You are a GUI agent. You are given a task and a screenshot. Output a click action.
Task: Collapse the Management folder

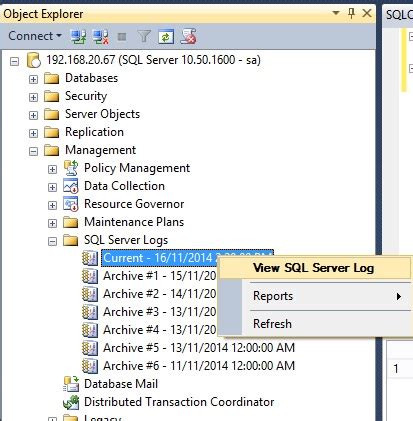(x=33, y=151)
